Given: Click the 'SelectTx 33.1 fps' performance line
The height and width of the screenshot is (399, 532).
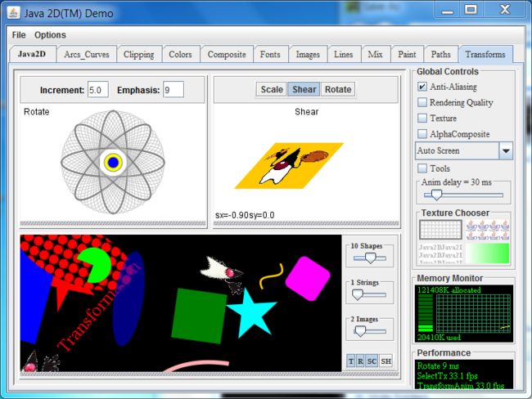Looking at the screenshot, I should [447, 376].
